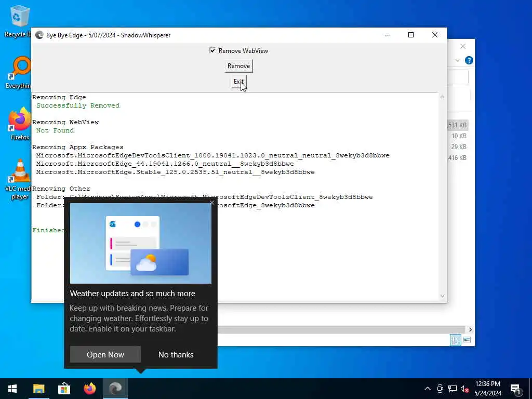Click log scrollbar down arrow
The image size is (532, 399).
tap(442, 296)
